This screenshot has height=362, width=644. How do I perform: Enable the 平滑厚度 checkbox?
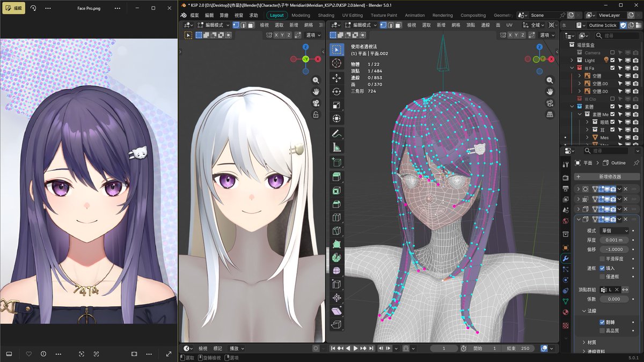tap(602, 258)
